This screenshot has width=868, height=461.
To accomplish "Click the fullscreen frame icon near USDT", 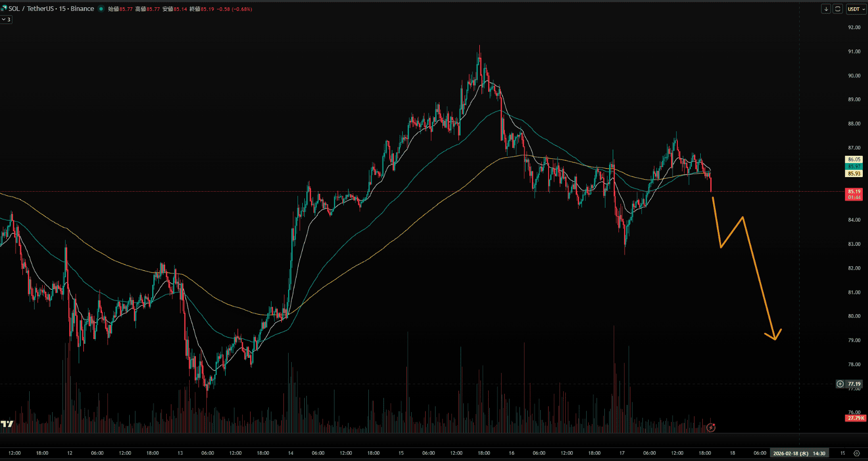I will tap(838, 9).
